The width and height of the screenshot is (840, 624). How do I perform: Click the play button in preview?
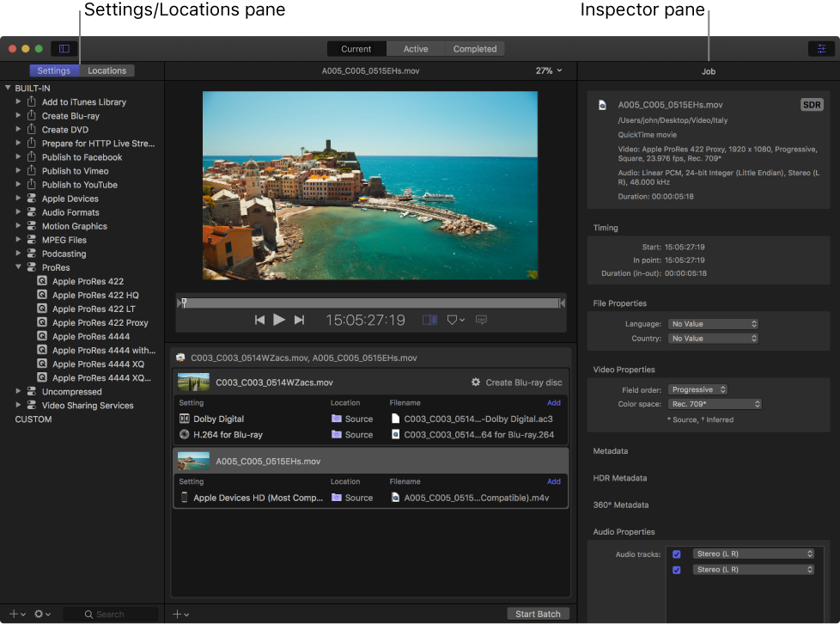point(279,320)
